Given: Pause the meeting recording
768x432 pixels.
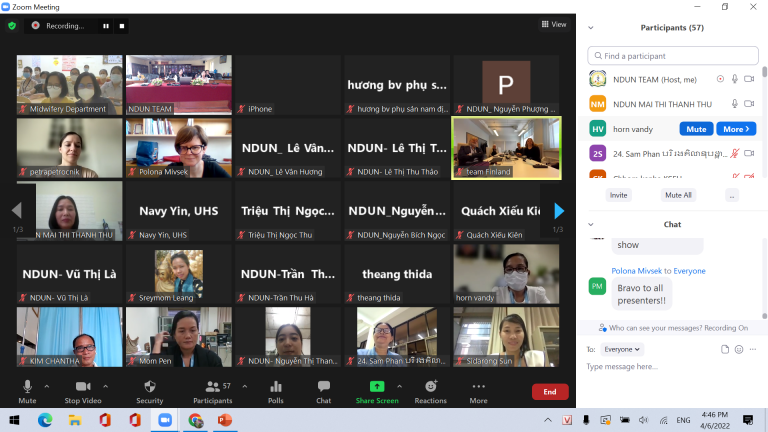Looking at the screenshot, I should (x=106, y=26).
